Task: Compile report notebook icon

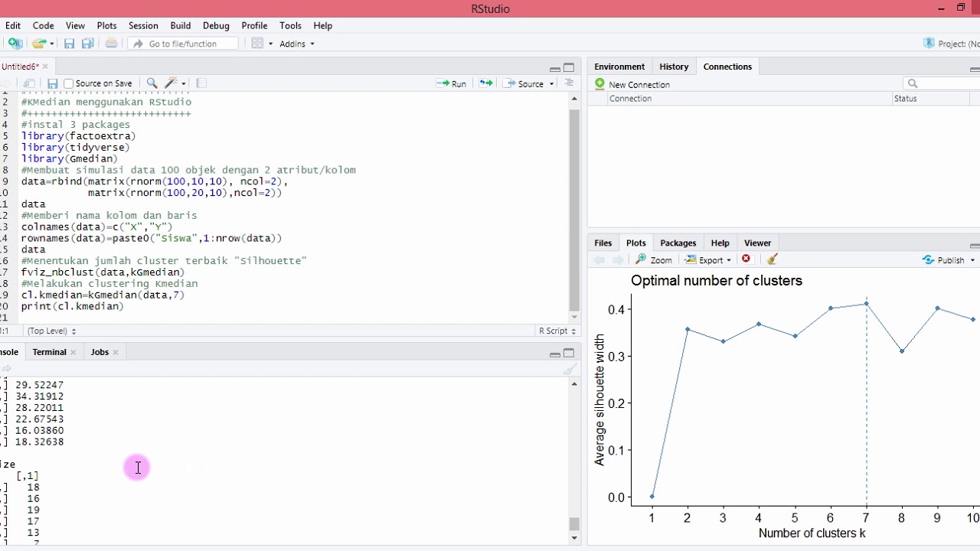Action: 201,83
